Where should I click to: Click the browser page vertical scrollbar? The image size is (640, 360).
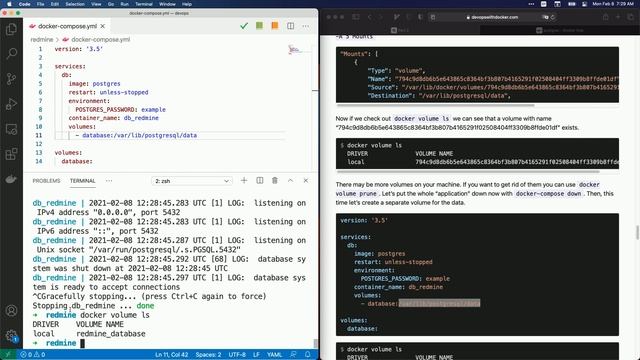(637, 232)
